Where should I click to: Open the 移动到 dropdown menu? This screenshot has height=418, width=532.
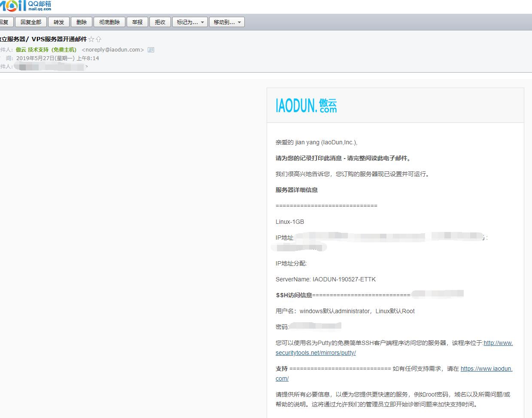(227, 22)
